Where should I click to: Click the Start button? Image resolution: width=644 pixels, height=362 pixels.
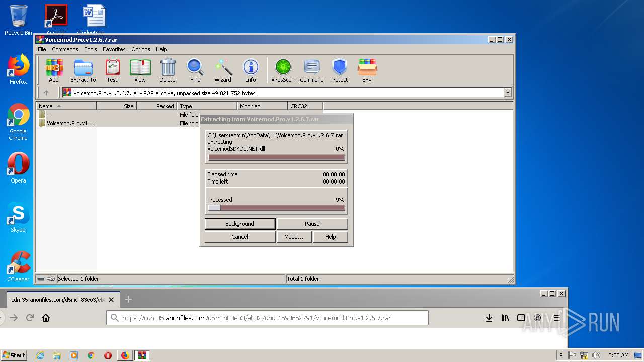(x=14, y=355)
